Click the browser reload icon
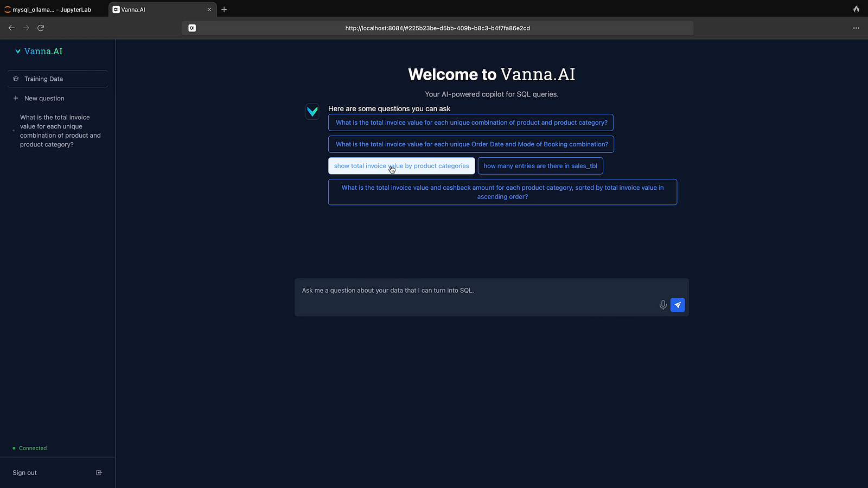This screenshot has height=488, width=868. point(41,28)
